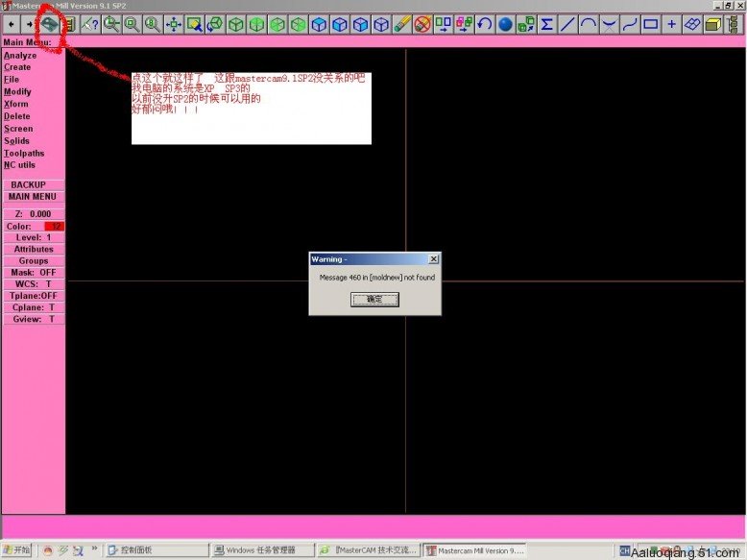
Task: Set construction plane to Top blue cube
Action: [x=319, y=24]
